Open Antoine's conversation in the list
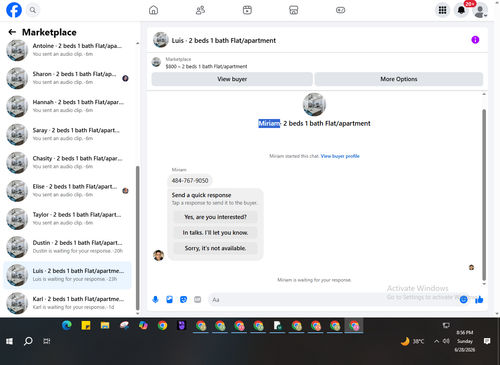 click(x=67, y=50)
